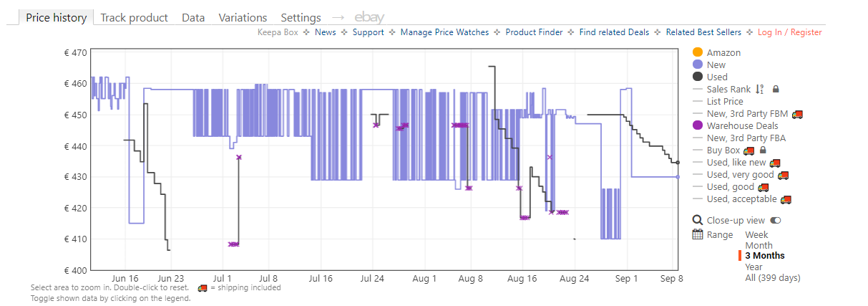
Task: Click the Buy Box lock icon
Action: [x=763, y=150]
